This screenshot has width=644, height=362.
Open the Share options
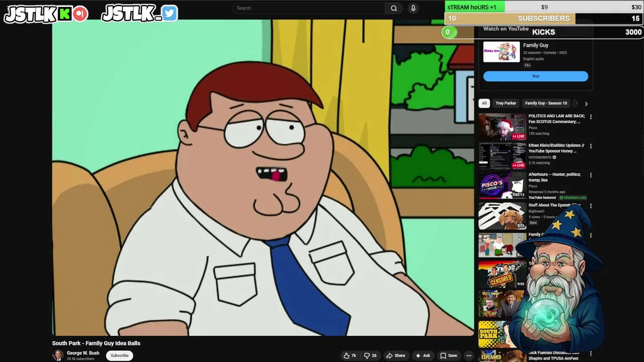click(x=395, y=355)
